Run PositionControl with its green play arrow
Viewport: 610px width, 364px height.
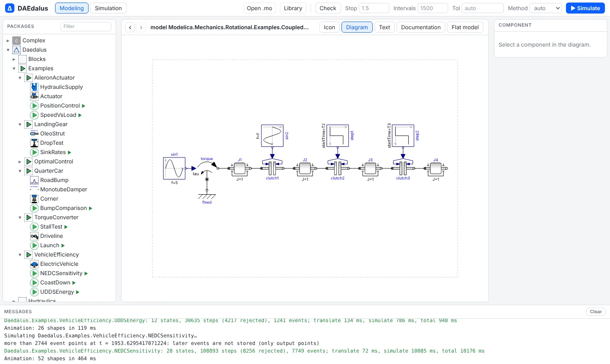pos(84,106)
